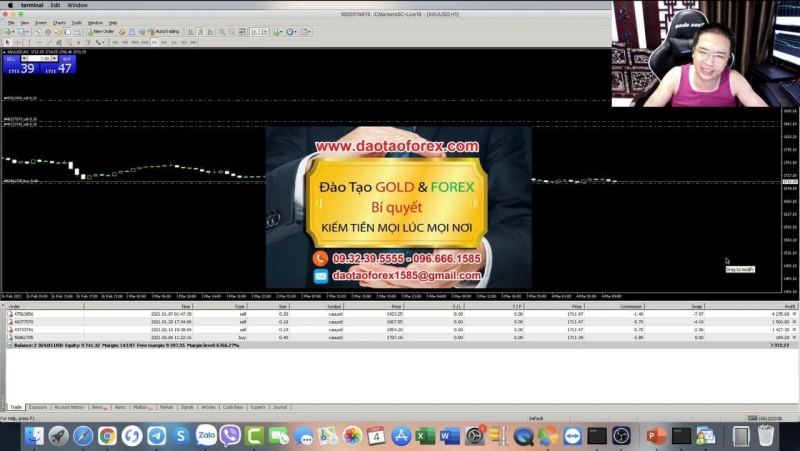Create a new chart icon

click(x=8, y=32)
